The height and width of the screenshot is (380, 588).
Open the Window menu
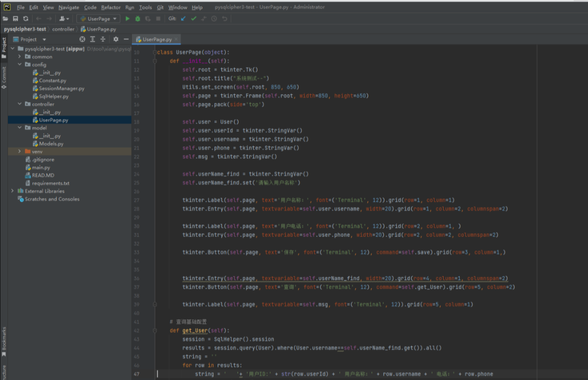(178, 7)
